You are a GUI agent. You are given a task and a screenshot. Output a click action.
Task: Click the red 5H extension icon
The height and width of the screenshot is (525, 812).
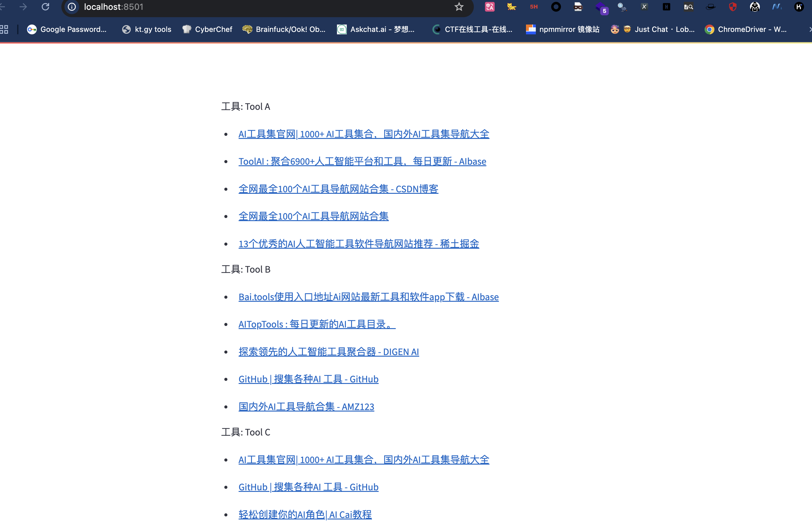pyautogui.click(x=534, y=7)
